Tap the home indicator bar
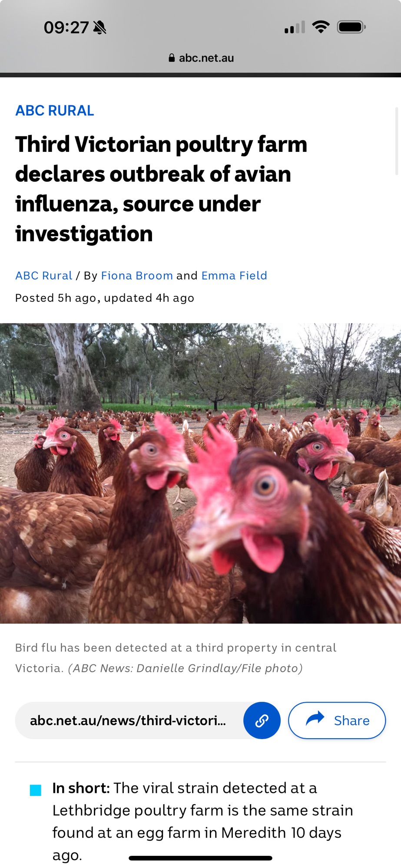This screenshot has height=868, width=401. pyautogui.click(x=200, y=858)
